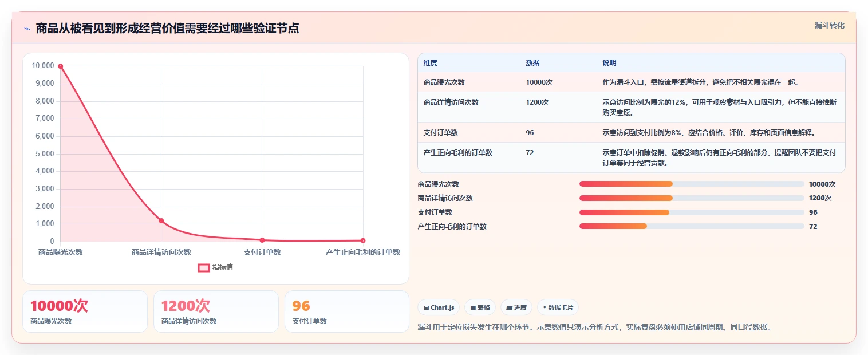Image resolution: width=868 pixels, height=355 pixels.
Task: Click the x-axis label 商品曝光次数
Action: point(61,252)
